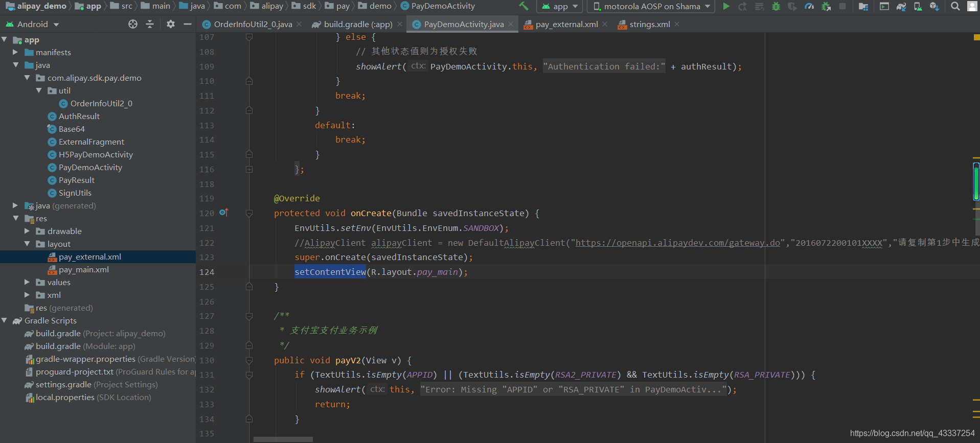Viewport: 980px width, 443px height.
Task: Open the Project Structure icon
Action: pos(863,6)
